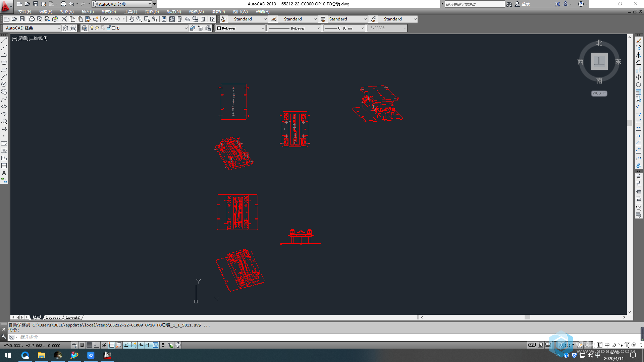Toggle Object Snap Tracking in status bar
644x362 pixels.
126,345
